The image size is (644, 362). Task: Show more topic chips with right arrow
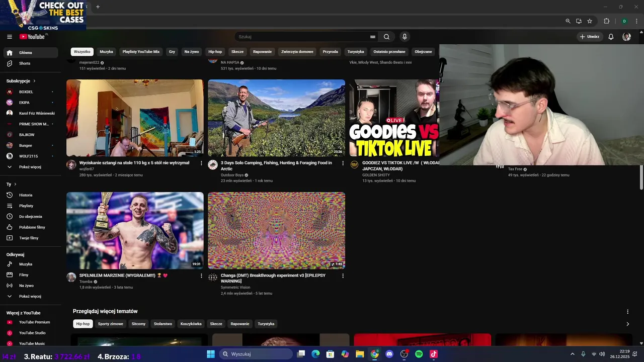point(627,324)
